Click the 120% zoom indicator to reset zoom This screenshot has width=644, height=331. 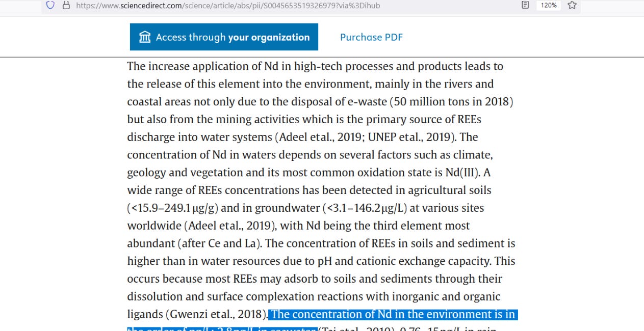pyautogui.click(x=548, y=6)
